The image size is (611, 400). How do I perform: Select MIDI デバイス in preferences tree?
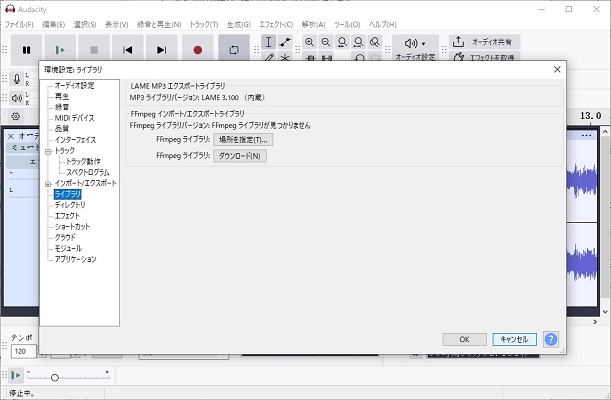coord(74,118)
